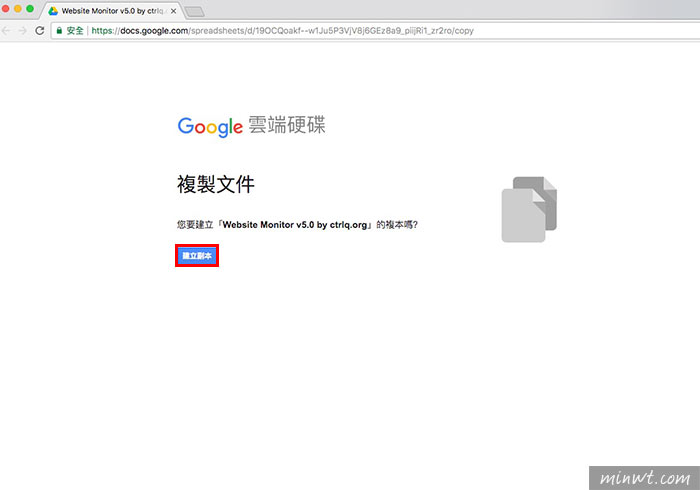Click the blue 建立副本 button
Image resolution: width=700 pixels, height=490 pixels.
197,256
